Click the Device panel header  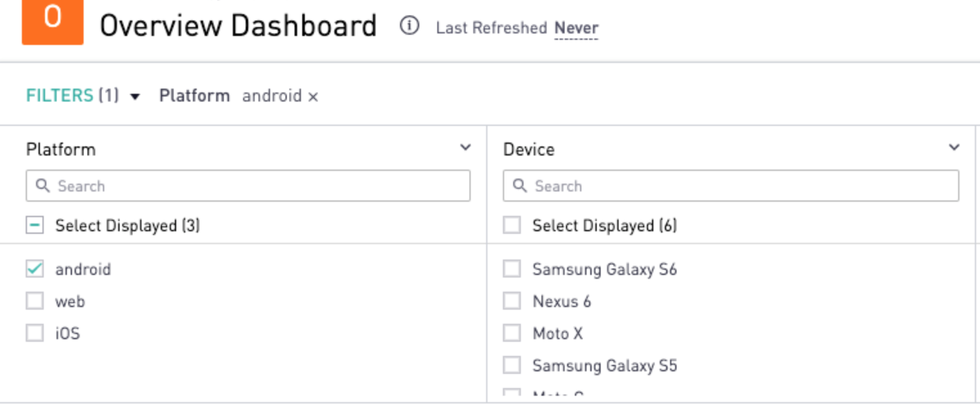click(529, 149)
